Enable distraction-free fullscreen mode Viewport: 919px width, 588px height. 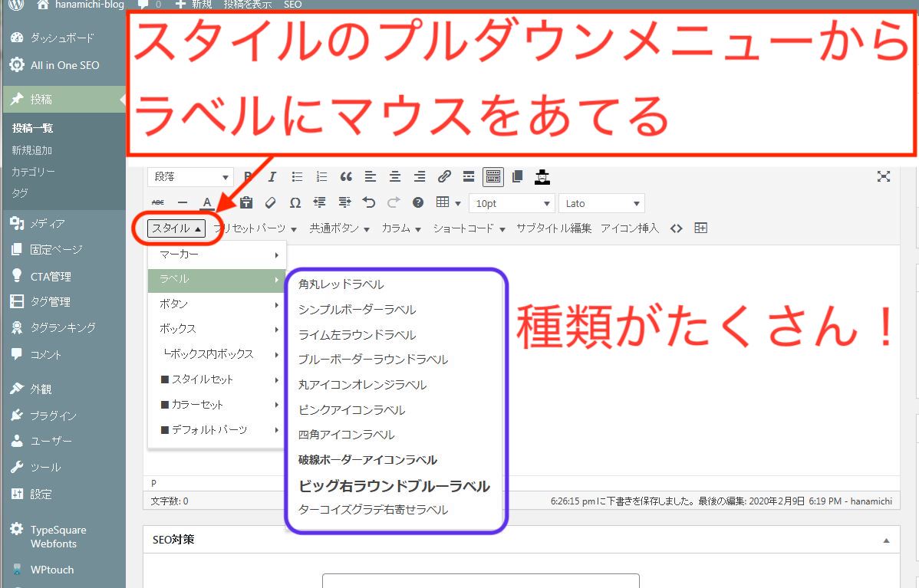point(884,177)
